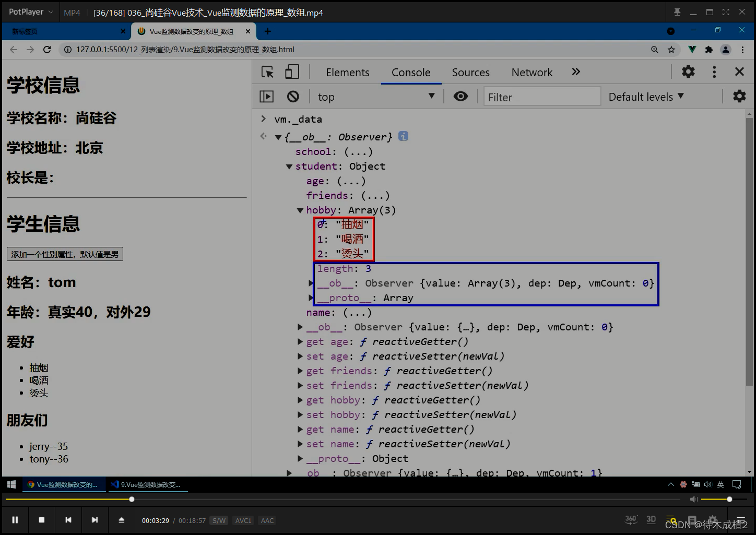Image resolution: width=756 pixels, height=535 pixels.
Task: Switch to the Console tab
Action: (411, 73)
